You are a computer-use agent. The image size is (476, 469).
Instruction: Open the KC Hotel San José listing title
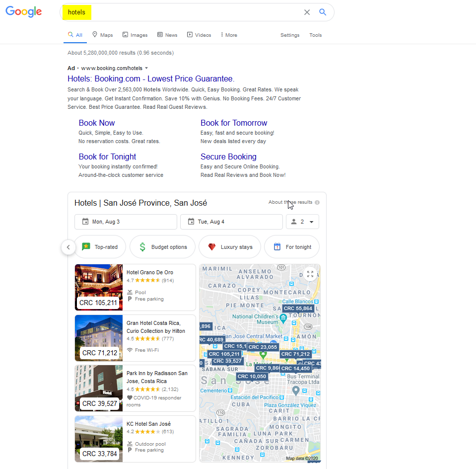tap(148, 424)
